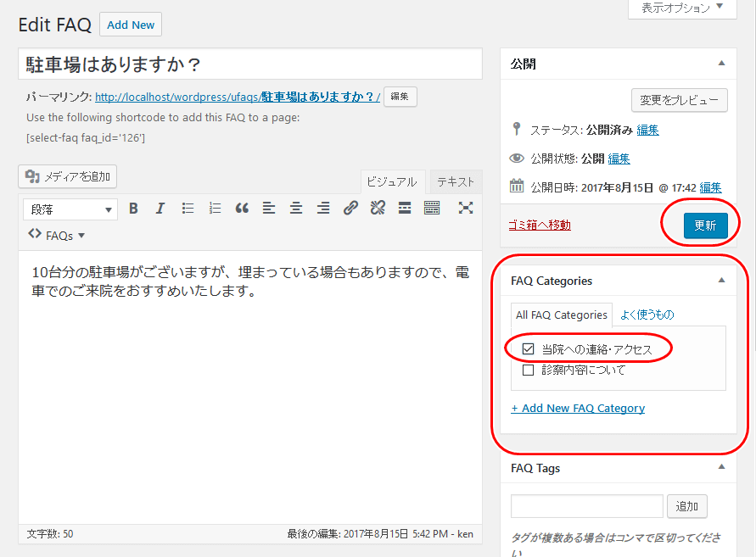The width and height of the screenshot is (756, 557).
Task: Click the FAQ title input field
Action: click(250, 64)
